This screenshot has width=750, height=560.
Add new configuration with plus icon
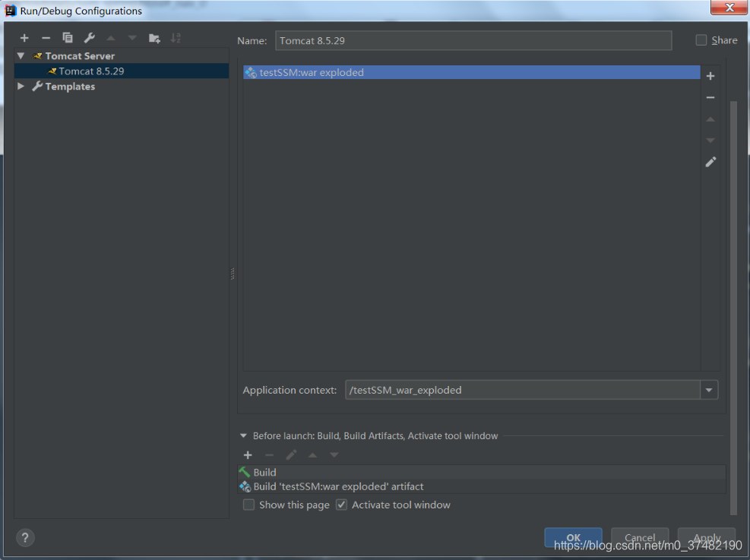click(24, 38)
